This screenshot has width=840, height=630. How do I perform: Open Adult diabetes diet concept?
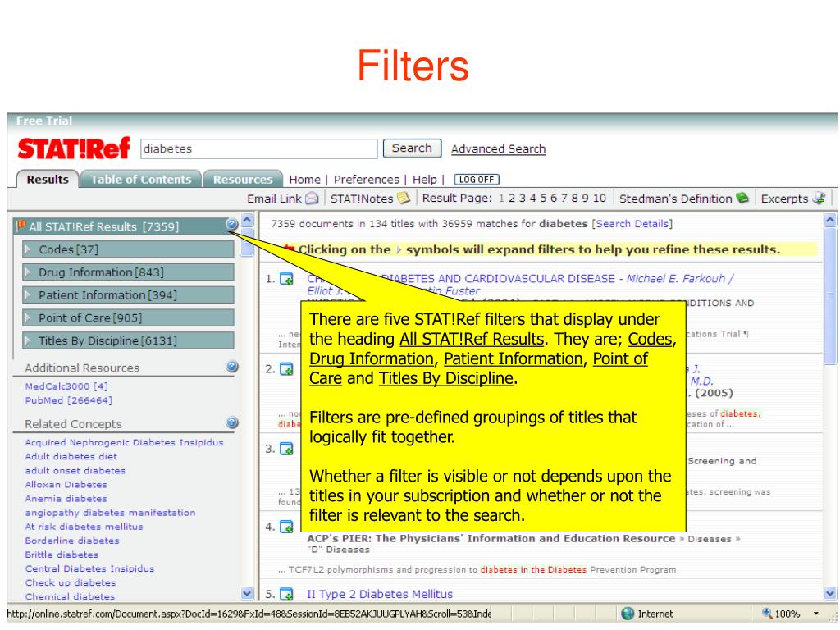tap(71, 456)
